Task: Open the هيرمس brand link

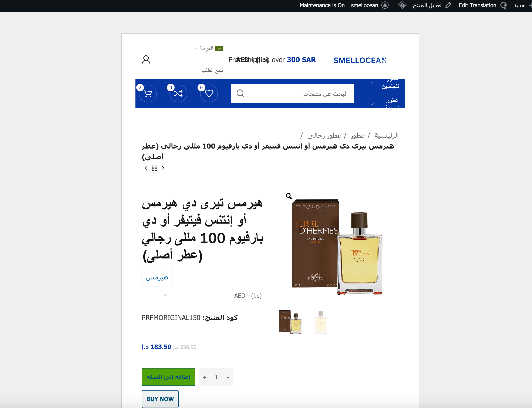Action: tap(157, 277)
